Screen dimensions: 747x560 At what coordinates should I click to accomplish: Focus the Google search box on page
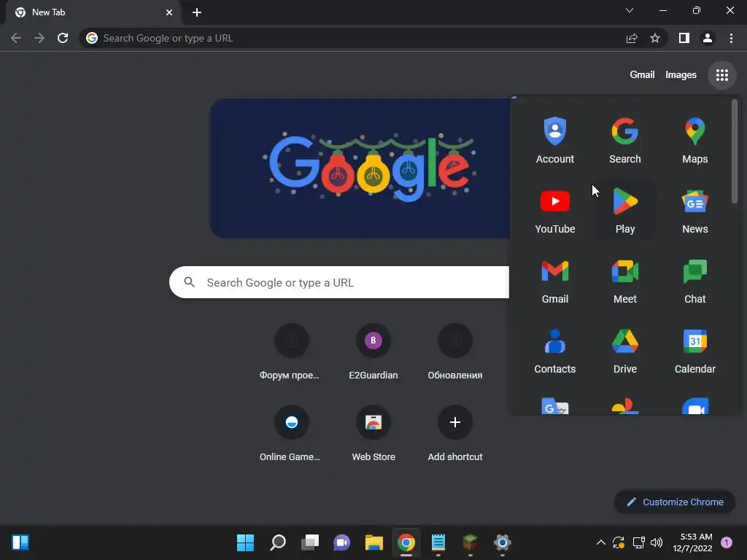click(339, 282)
